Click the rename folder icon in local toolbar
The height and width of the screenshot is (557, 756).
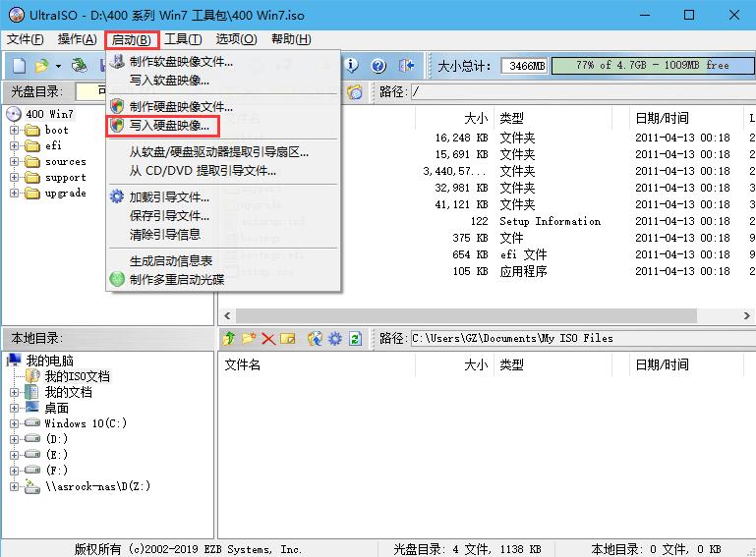[288, 339]
